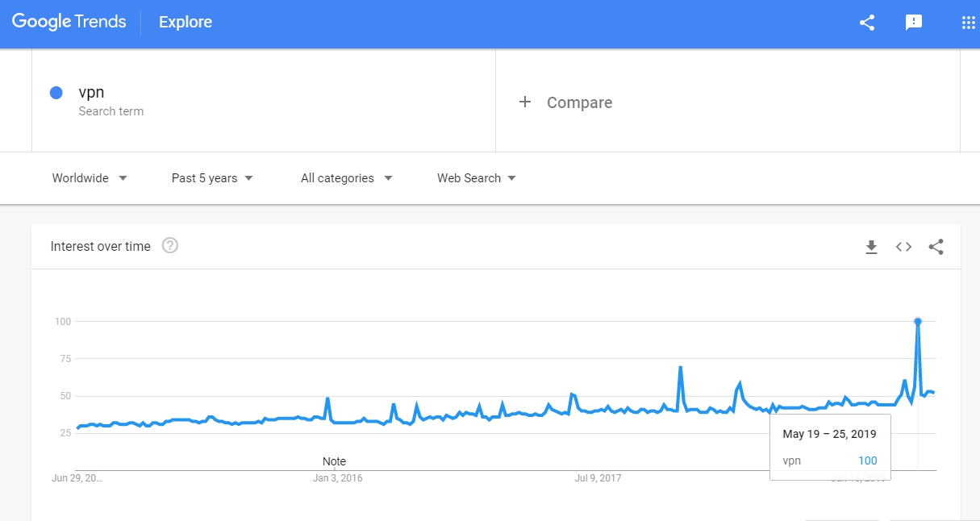Open the embed code icon
980x521 pixels.
pos(903,247)
